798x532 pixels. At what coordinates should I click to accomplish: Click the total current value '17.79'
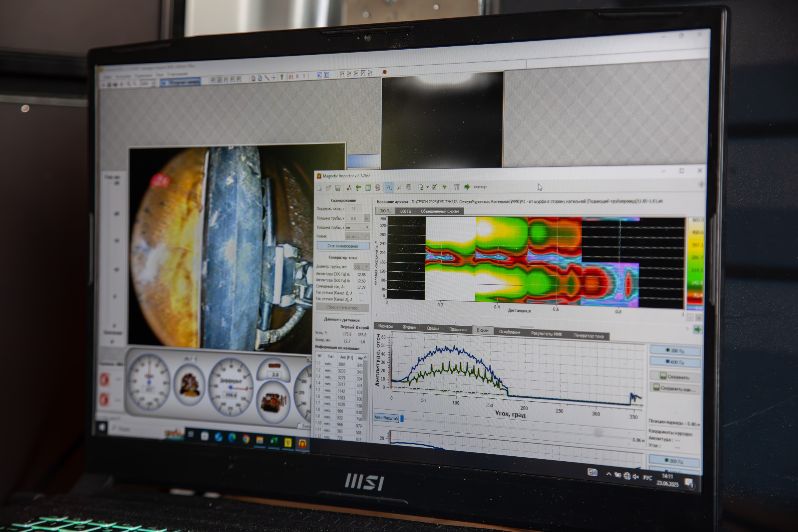tap(361, 287)
